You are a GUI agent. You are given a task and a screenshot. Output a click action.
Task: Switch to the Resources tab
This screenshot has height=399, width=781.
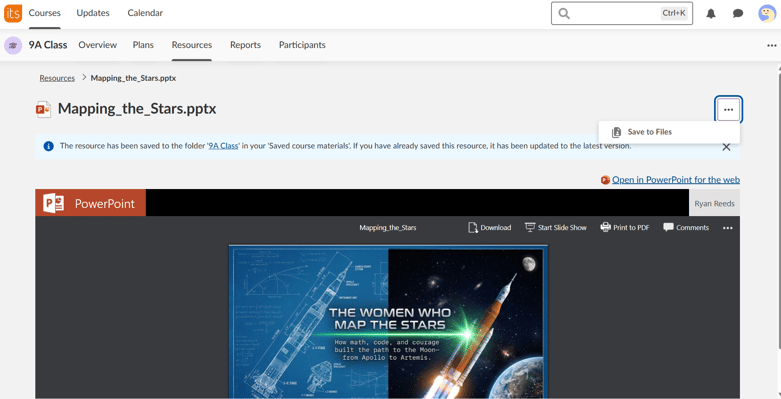[x=192, y=45]
